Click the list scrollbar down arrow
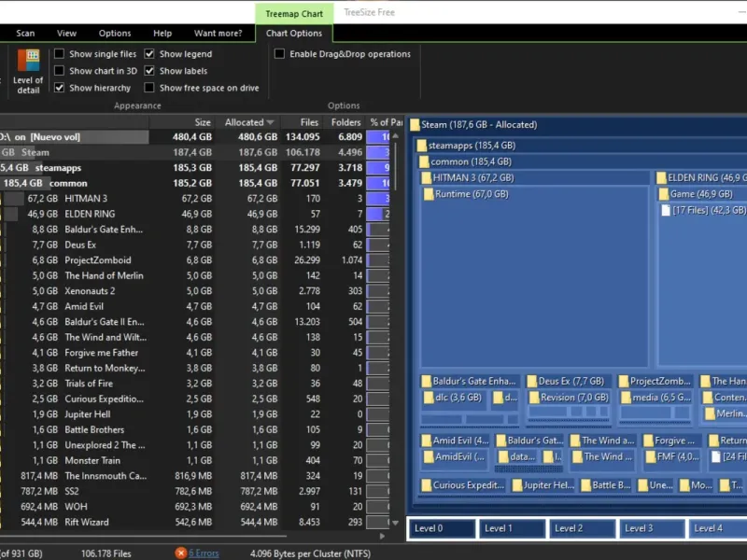This screenshot has height=560, width=747. 395,523
